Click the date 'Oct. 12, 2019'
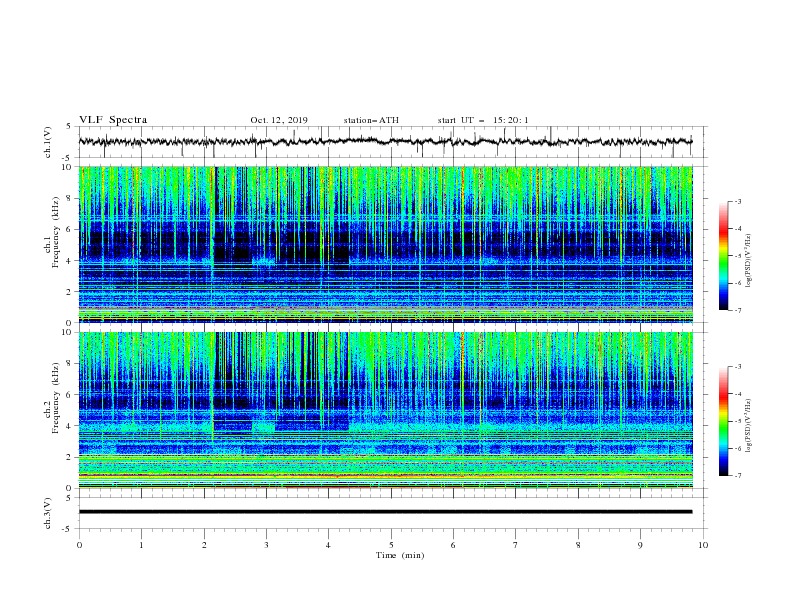Image resolution: width=792 pixels, height=612 pixels. pyautogui.click(x=279, y=120)
